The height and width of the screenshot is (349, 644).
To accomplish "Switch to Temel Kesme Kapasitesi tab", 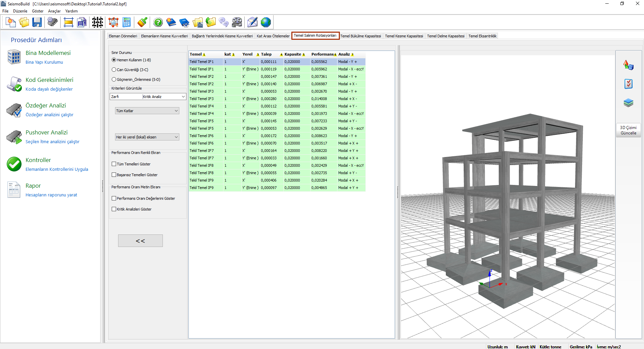I will [x=404, y=36].
